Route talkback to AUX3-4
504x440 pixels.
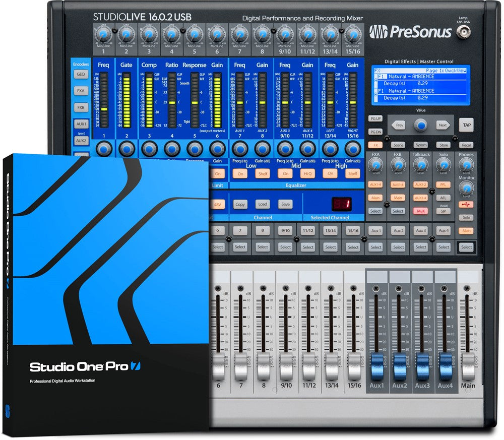(x=420, y=198)
